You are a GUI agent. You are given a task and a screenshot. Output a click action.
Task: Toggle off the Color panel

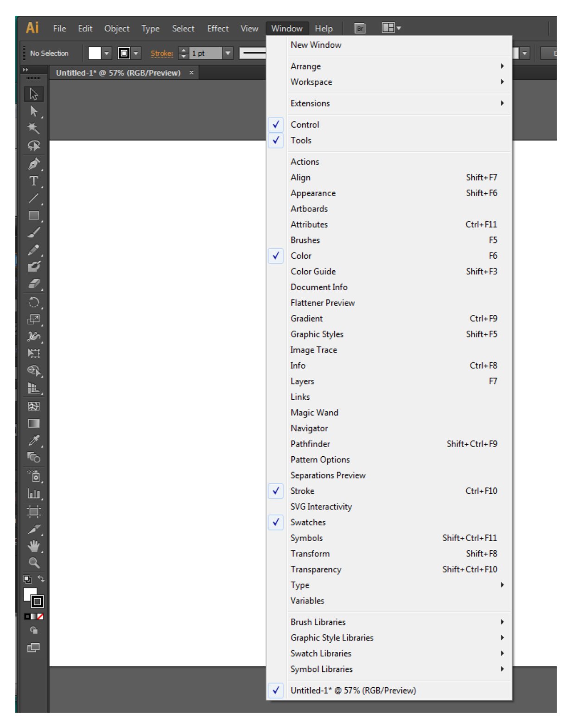(389, 256)
